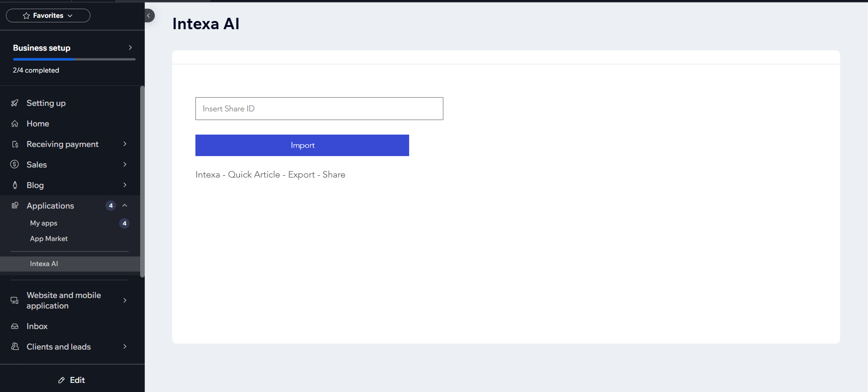Select Intexa AI in the sidebar
The image size is (868, 392).
click(44, 264)
